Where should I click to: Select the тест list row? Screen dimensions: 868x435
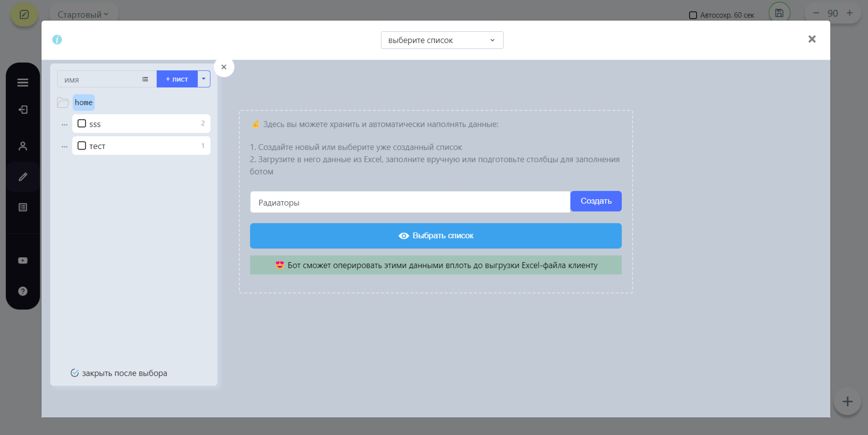[x=141, y=145]
